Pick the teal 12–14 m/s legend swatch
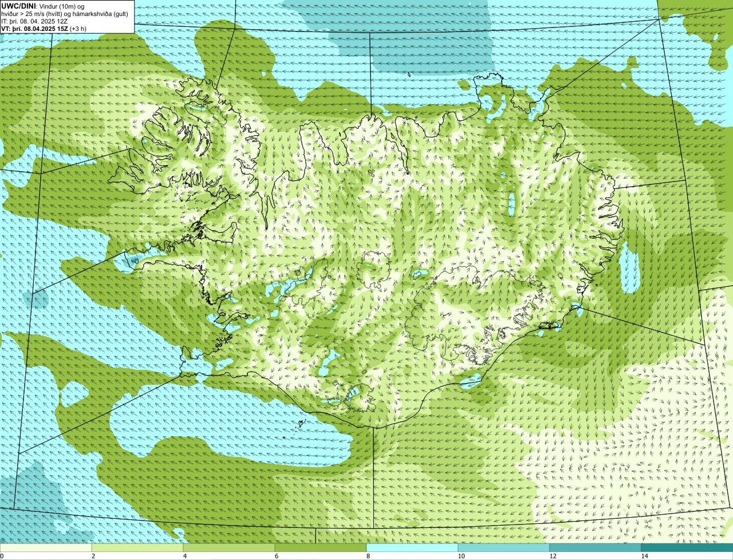Viewport: 733px width, 560px height. point(596,547)
